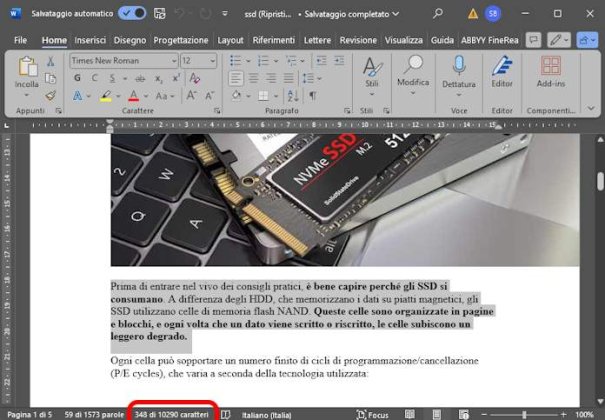This screenshot has width=605, height=420.
Task: Open the Modifica dropdown
Action: (x=413, y=75)
